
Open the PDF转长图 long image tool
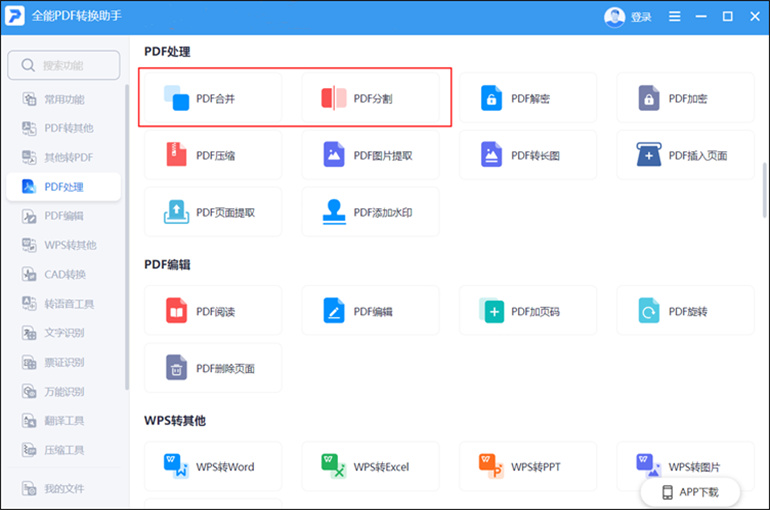pos(528,155)
